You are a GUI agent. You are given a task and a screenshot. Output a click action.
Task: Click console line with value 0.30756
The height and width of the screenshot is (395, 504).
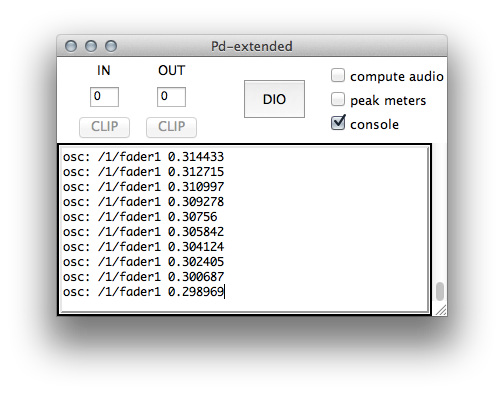tap(140, 217)
